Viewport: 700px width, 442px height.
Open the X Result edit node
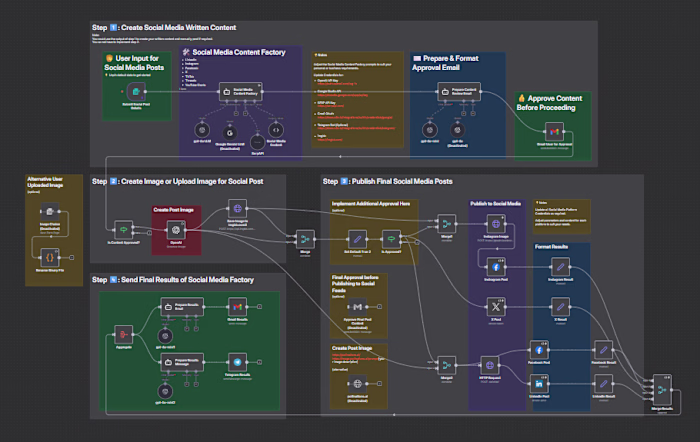click(560, 307)
